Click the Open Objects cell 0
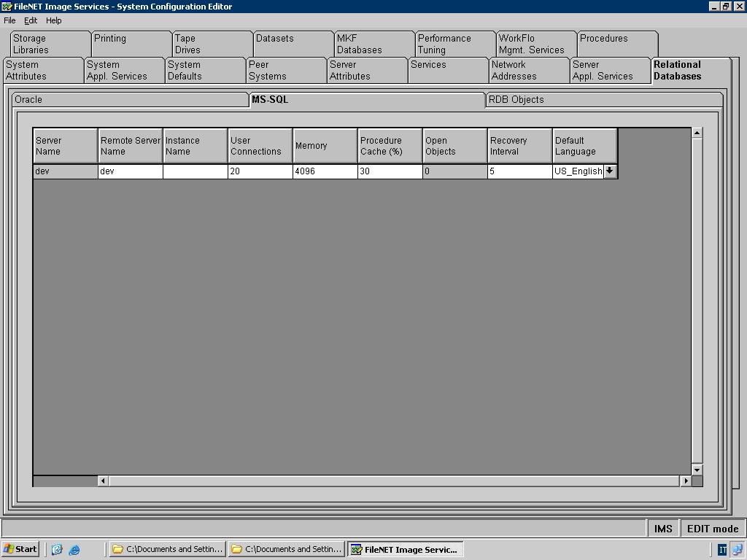The image size is (747, 560). pos(455,171)
